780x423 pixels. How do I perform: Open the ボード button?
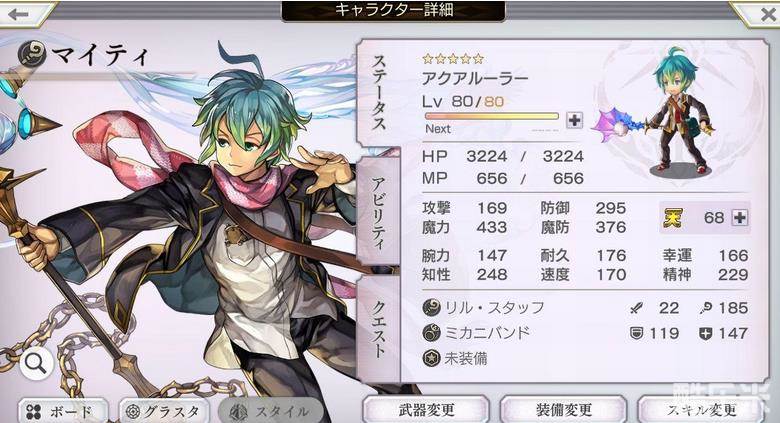63,411
